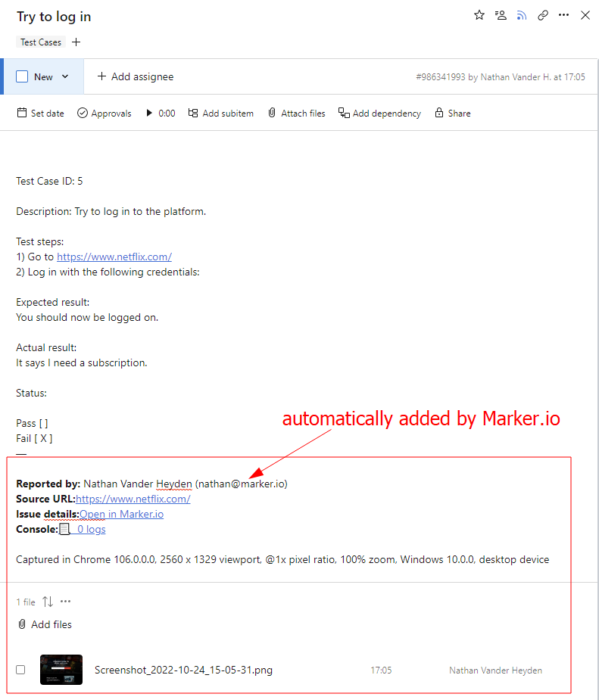
Task: Open the Test Cases folder tag
Action: 41,42
